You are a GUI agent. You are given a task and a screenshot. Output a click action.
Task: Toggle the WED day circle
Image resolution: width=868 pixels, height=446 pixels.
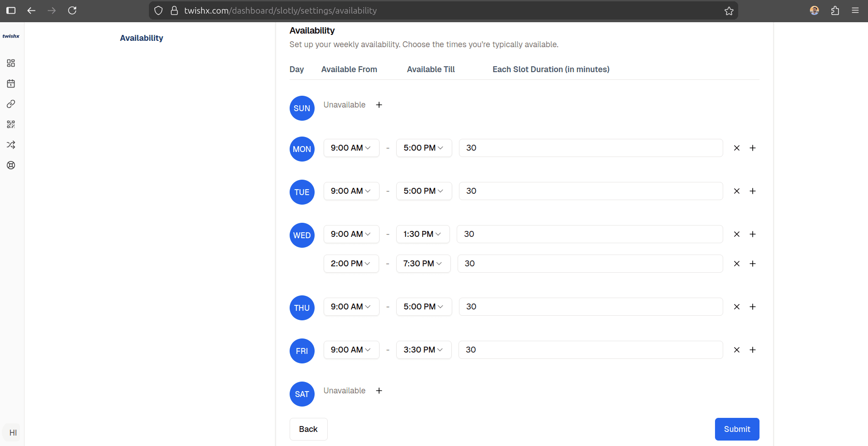coord(302,235)
